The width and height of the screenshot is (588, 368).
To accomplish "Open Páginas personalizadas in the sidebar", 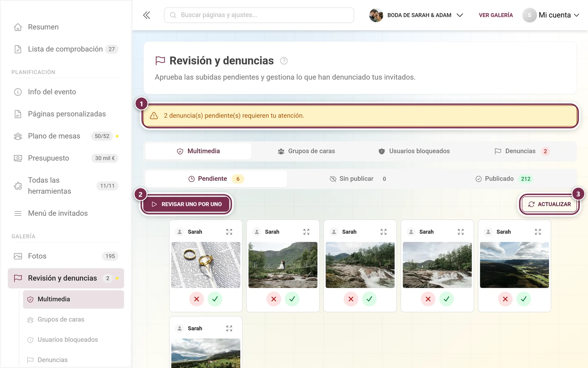I will point(66,114).
